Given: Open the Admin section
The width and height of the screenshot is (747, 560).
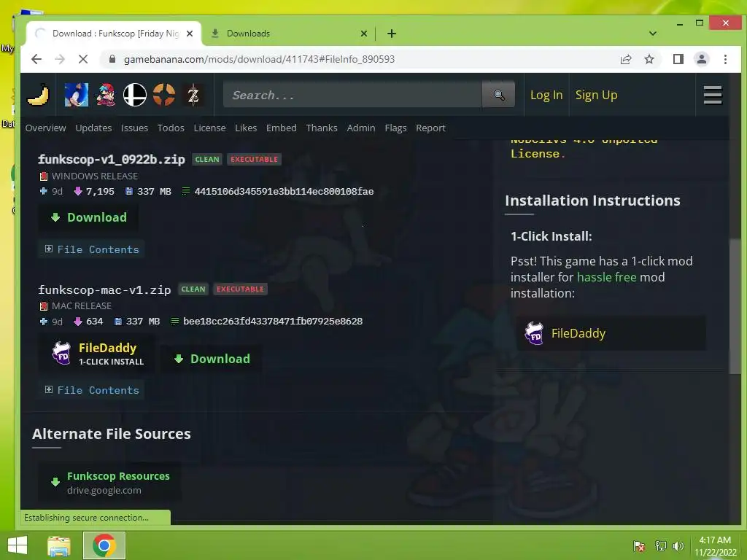Looking at the screenshot, I should [361, 128].
